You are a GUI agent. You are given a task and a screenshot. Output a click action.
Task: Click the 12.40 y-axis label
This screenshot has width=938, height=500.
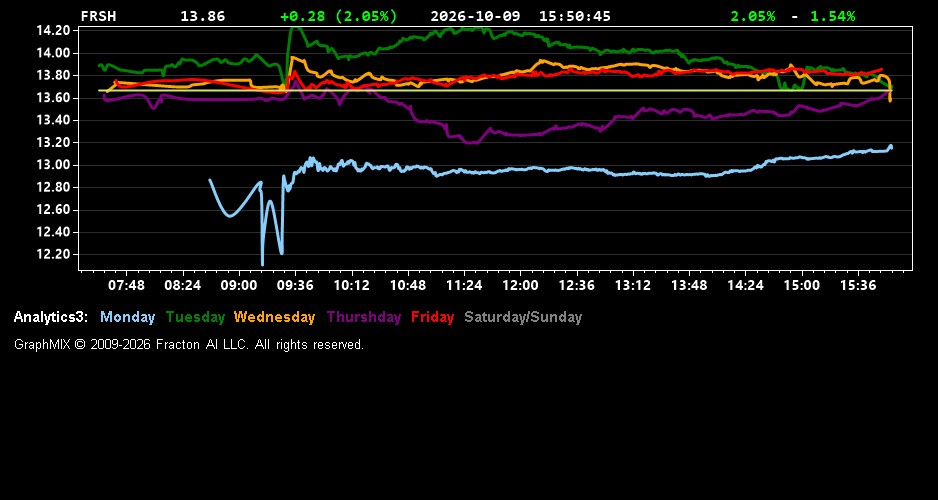pyautogui.click(x=54, y=232)
